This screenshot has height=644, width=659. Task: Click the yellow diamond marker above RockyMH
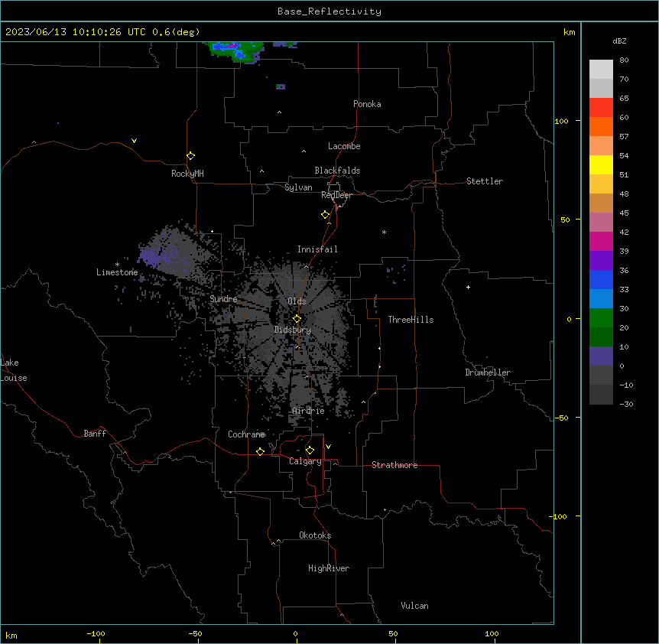tap(190, 156)
